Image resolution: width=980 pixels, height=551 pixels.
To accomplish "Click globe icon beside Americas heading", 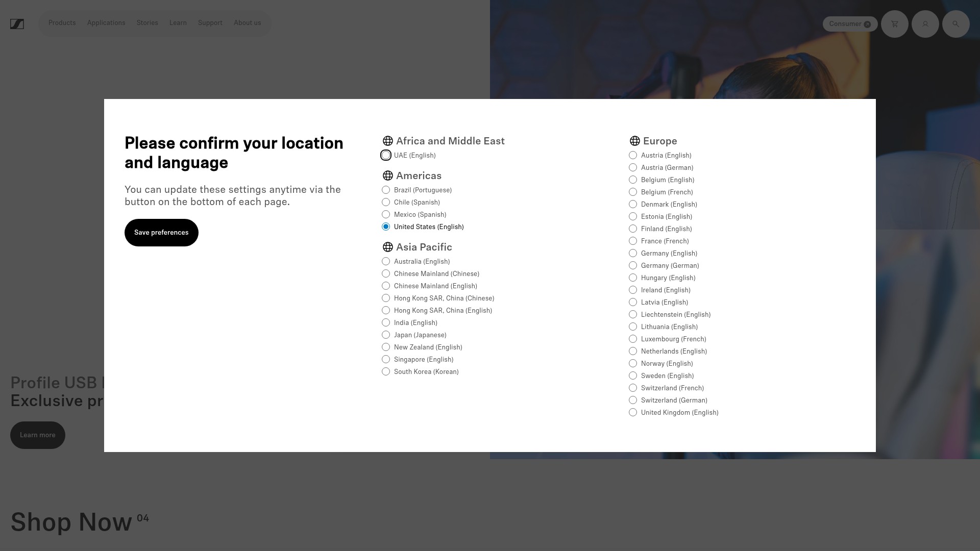I will (388, 176).
